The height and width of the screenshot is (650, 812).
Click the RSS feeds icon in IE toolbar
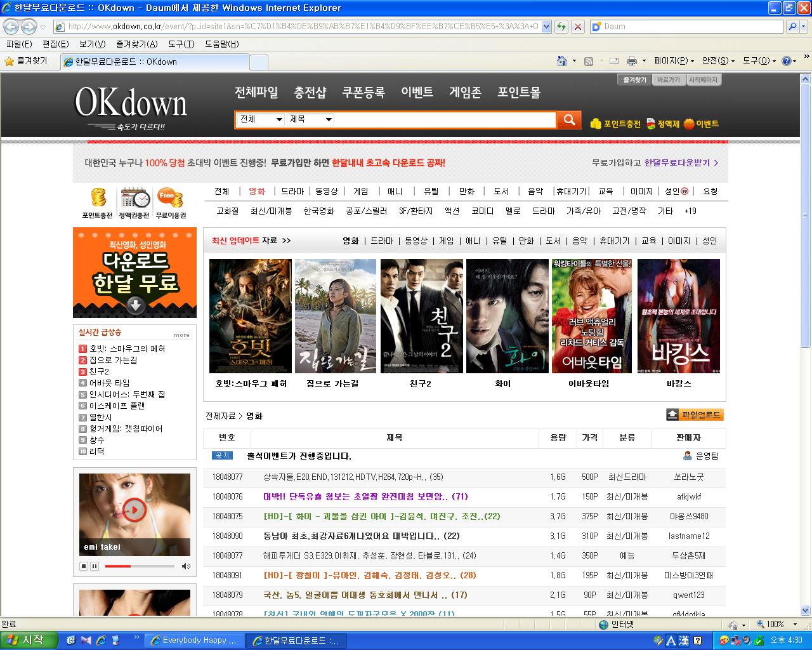pyautogui.click(x=589, y=61)
